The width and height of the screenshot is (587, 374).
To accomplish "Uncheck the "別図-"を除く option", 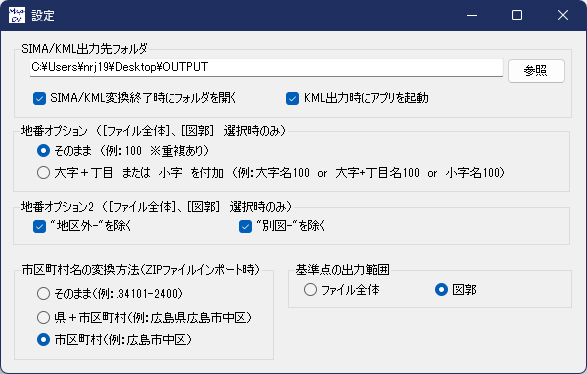I will coord(245,226).
